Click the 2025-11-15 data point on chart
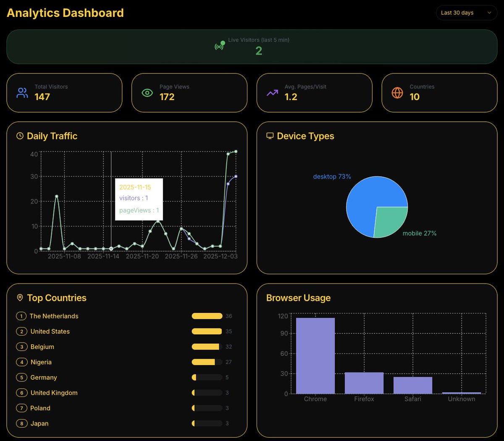The width and height of the screenshot is (504, 441). pos(111,249)
